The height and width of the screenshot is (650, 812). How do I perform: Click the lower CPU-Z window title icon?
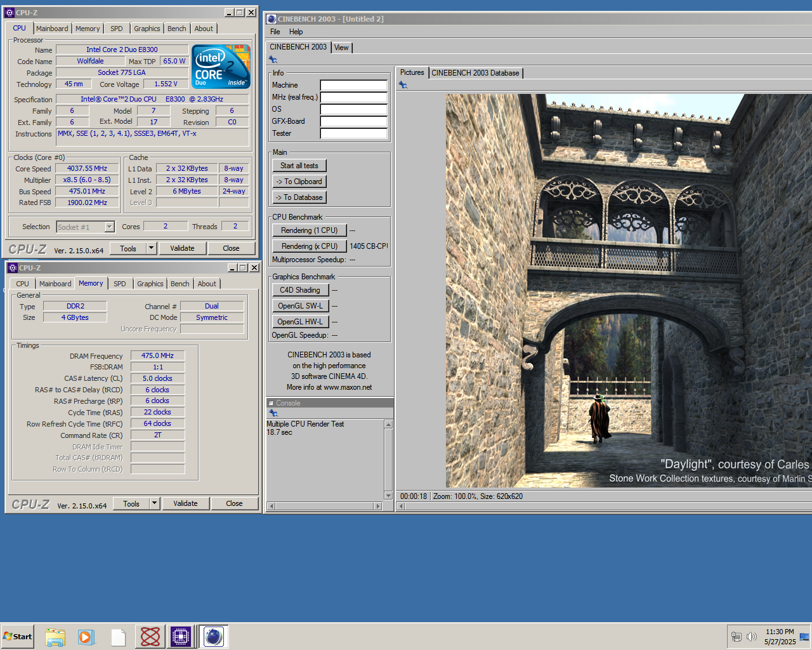(x=13, y=268)
